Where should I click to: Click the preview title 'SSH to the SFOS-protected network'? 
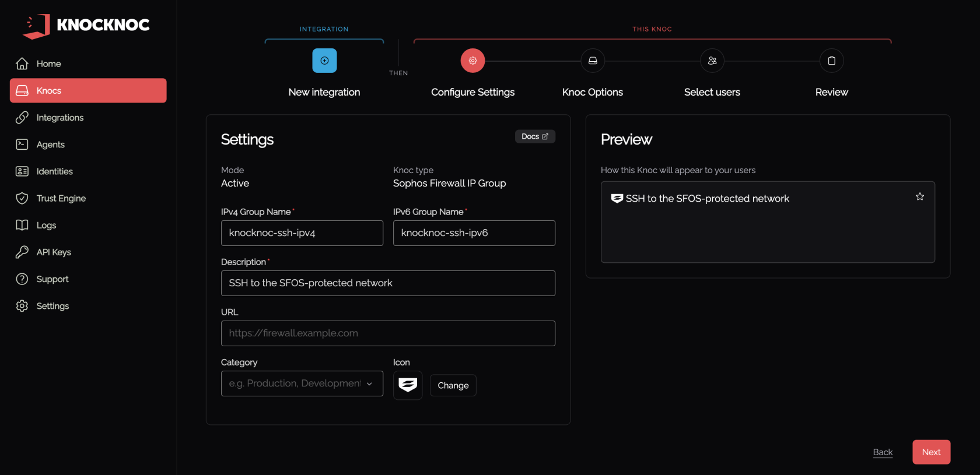(x=708, y=199)
